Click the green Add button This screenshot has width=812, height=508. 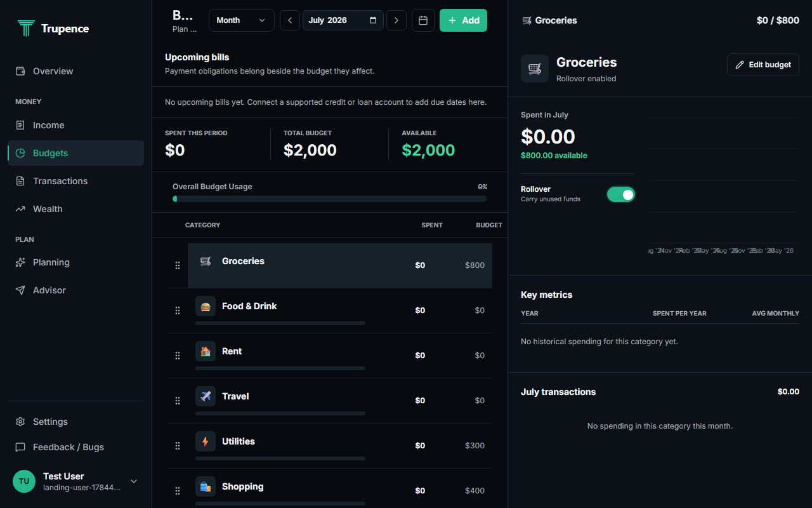(463, 20)
